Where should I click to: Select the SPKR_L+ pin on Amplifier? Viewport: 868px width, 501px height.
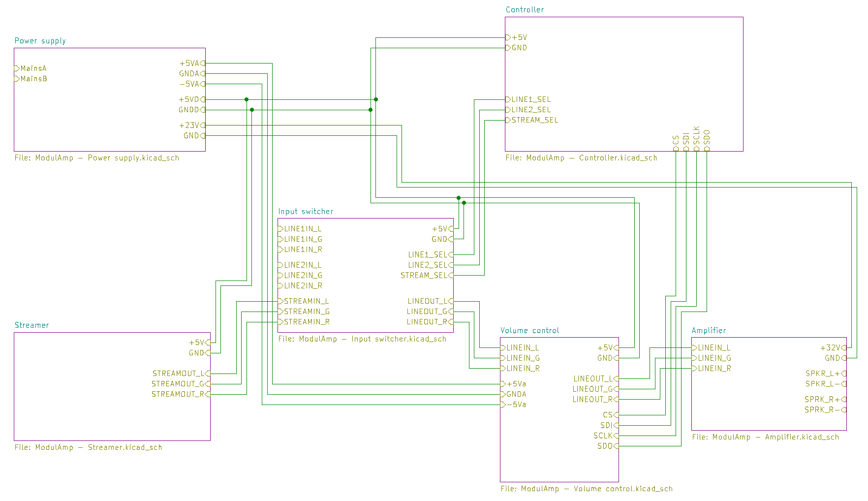tap(823, 374)
